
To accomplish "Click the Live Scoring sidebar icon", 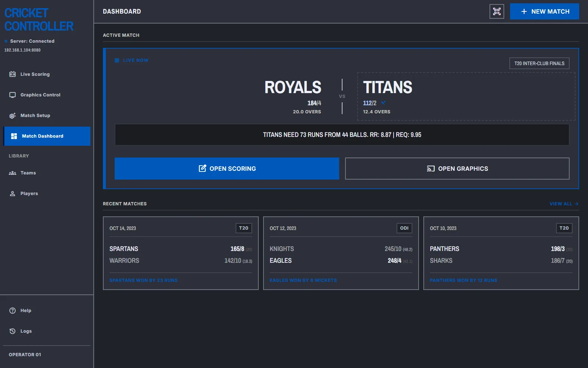I will coord(12,74).
